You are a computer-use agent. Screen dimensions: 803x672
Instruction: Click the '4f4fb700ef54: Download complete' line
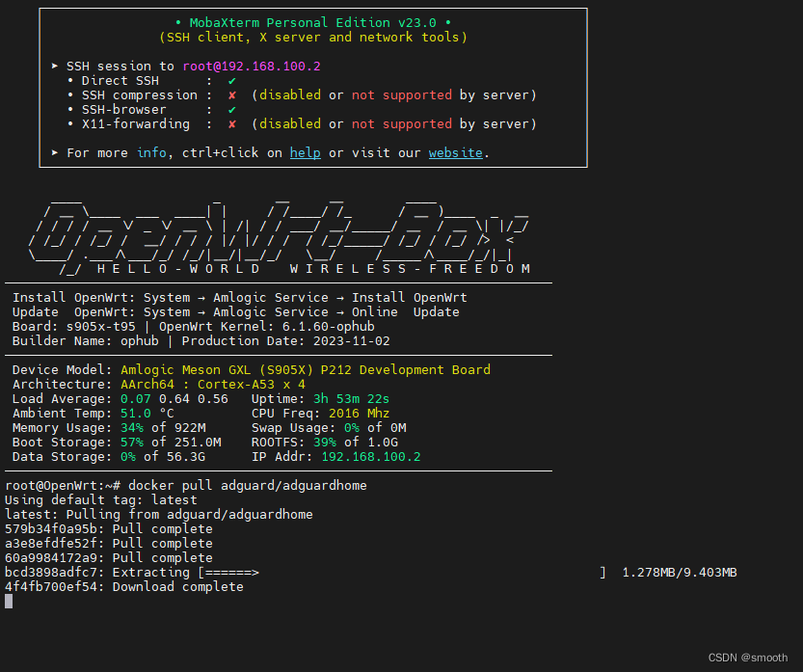coord(124,586)
